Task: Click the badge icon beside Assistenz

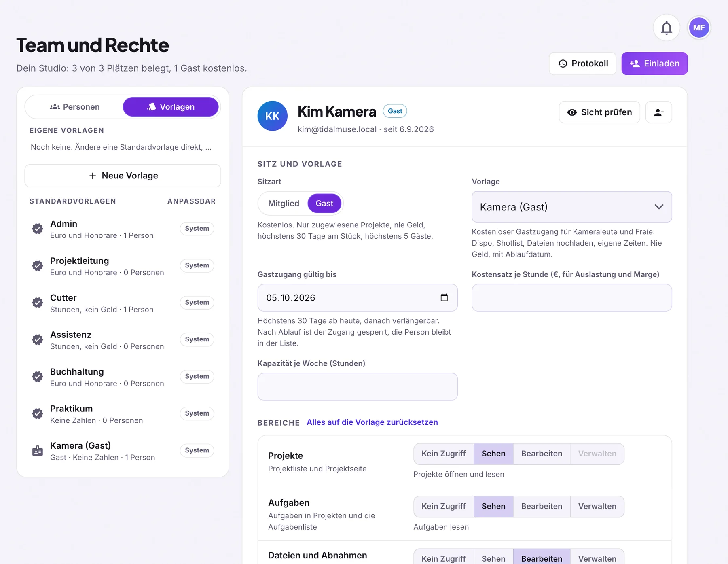Action: 38,340
